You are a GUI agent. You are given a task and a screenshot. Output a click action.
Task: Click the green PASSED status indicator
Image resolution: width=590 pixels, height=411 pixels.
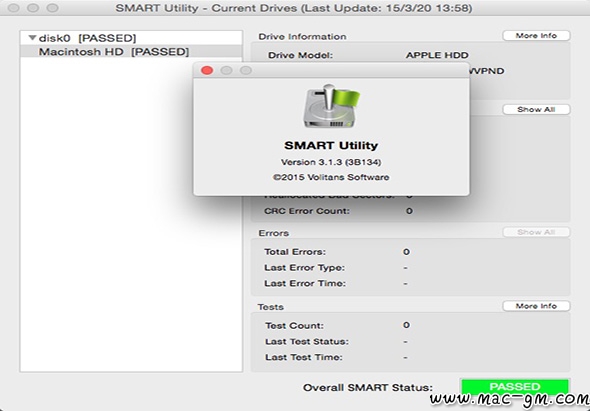(x=514, y=387)
